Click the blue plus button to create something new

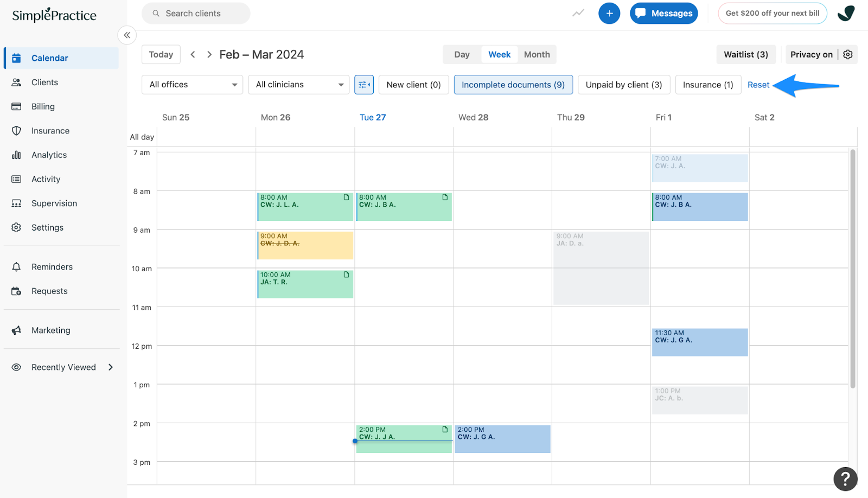(x=609, y=13)
